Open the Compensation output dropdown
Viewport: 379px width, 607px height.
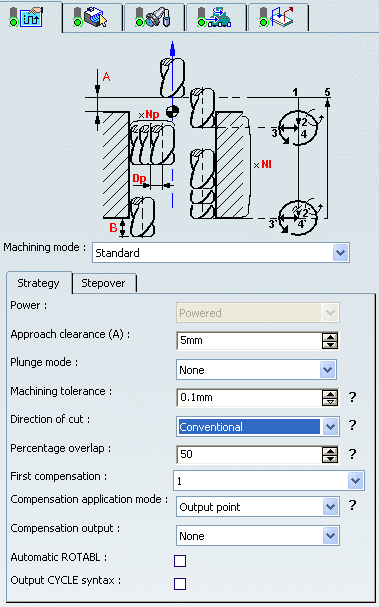[x=257, y=536]
